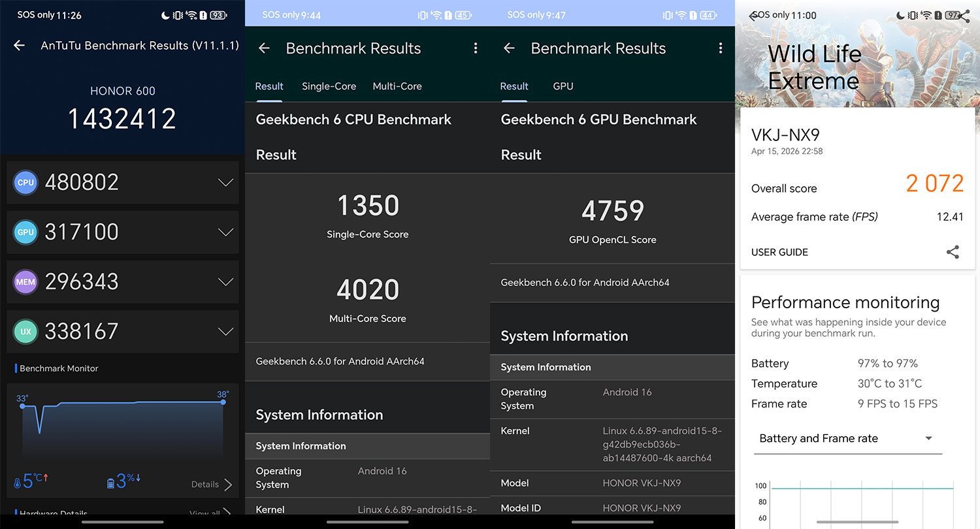Go back from the Geekbench GPU results
This screenshot has height=529, width=980.
[509, 48]
